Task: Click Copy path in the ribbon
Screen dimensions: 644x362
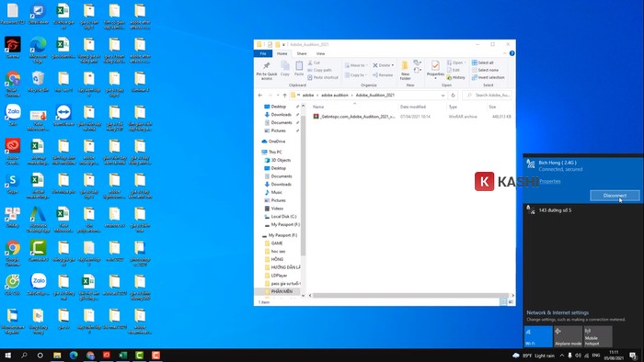Action: (x=319, y=70)
